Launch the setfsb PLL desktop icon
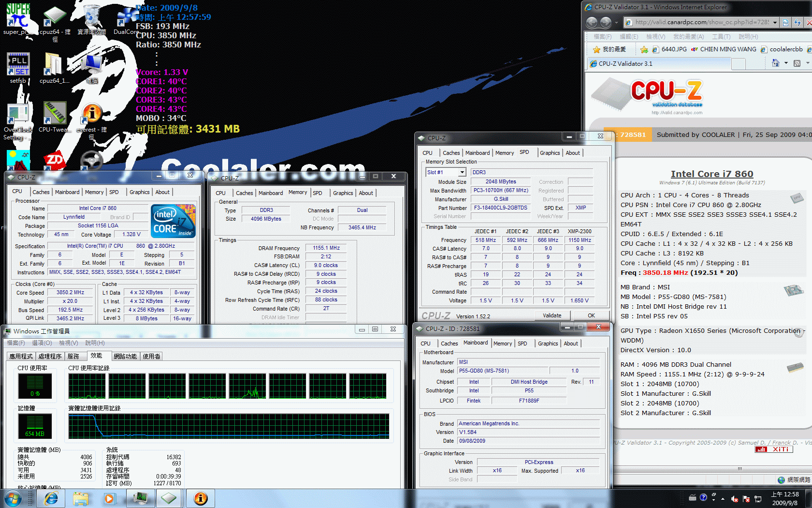 (18, 68)
